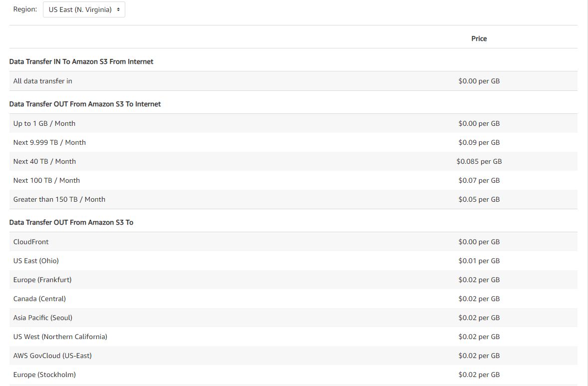
Task: Click the 'Greater than 150 TB / Month' row label
Action: pos(59,200)
